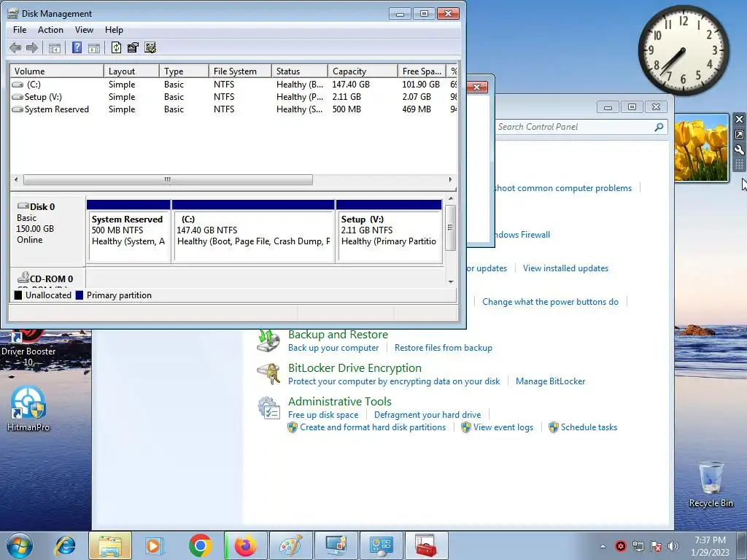This screenshot has width=747, height=560.
Task: Open the BitLocker Drive Encryption icon
Action: (x=268, y=374)
